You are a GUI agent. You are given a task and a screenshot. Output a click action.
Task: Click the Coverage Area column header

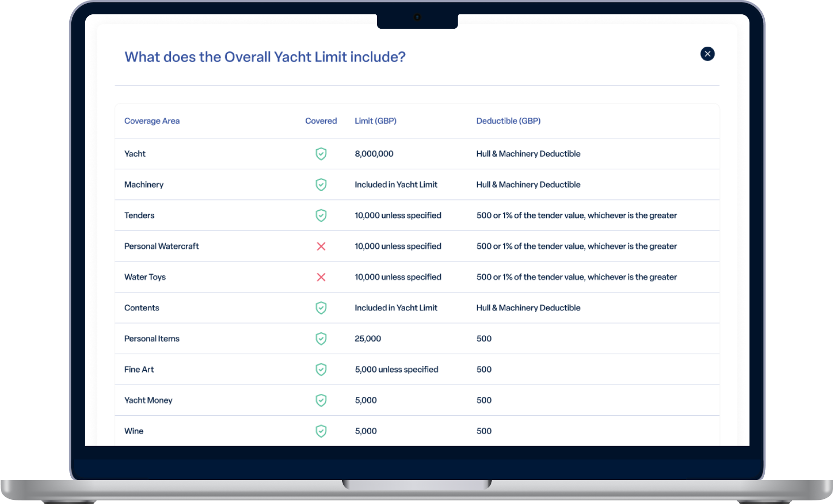152,121
